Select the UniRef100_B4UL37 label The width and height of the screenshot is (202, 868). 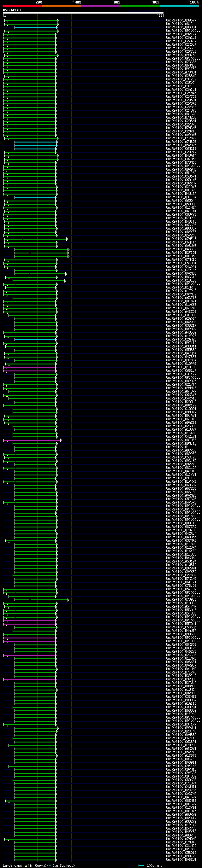(x=181, y=194)
